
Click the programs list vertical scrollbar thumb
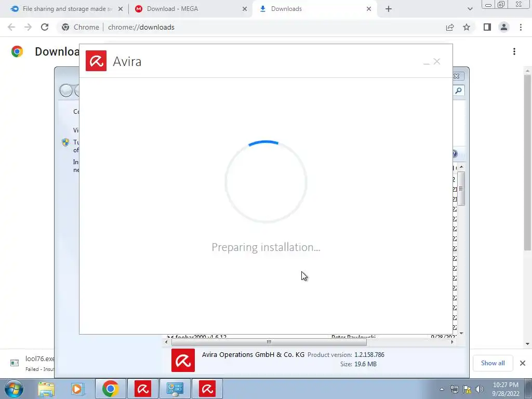461,188
